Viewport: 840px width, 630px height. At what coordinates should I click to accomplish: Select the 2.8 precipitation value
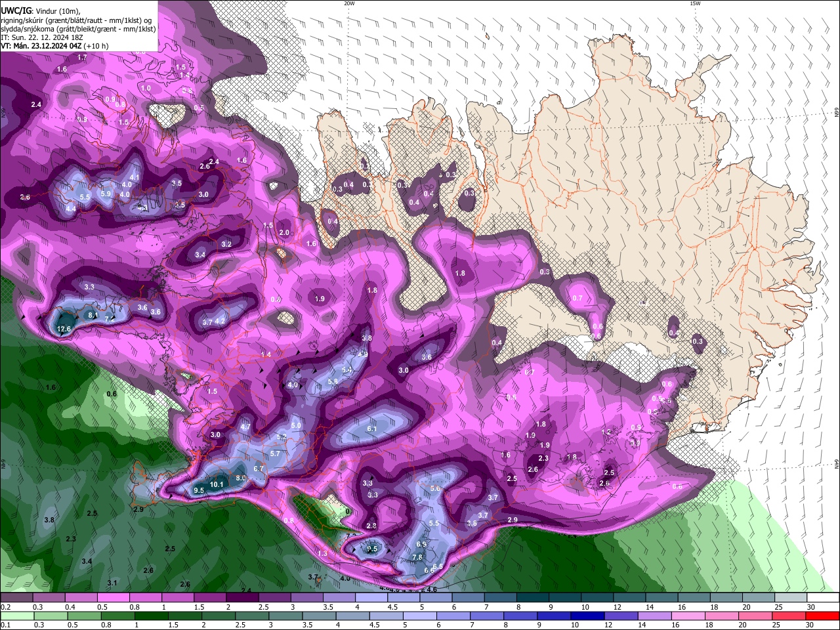point(371,526)
